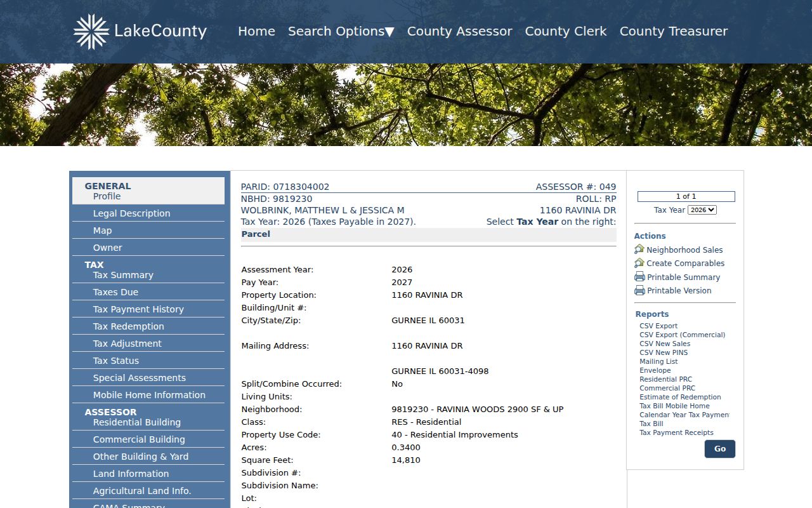Go to the Home page
Image resolution: width=812 pixels, height=508 pixels.
256,31
